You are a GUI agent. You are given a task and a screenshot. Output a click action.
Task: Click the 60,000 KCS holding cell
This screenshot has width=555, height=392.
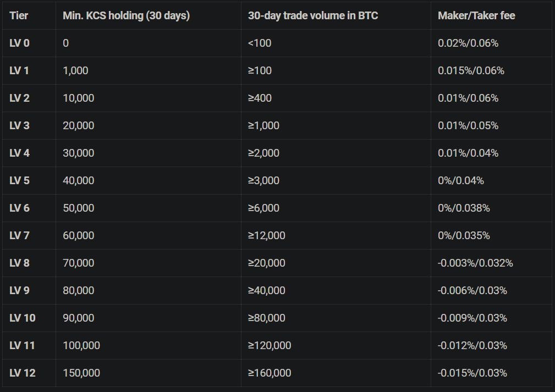[x=79, y=236]
